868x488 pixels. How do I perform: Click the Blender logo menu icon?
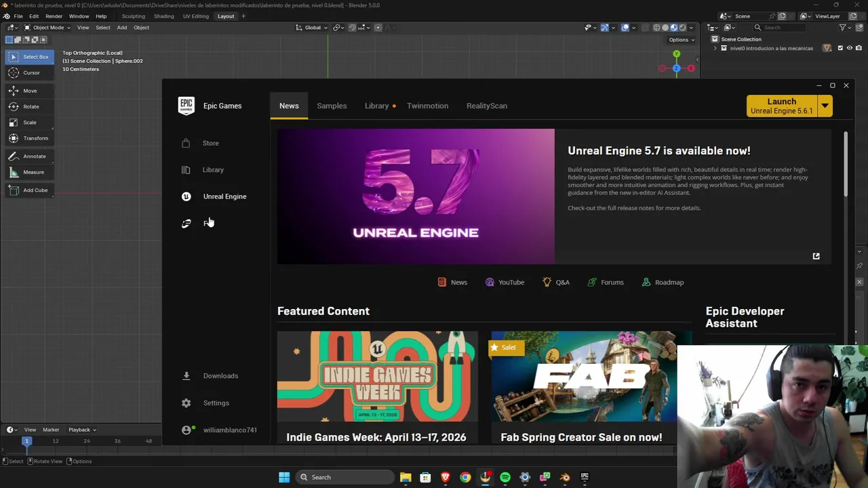click(x=6, y=16)
